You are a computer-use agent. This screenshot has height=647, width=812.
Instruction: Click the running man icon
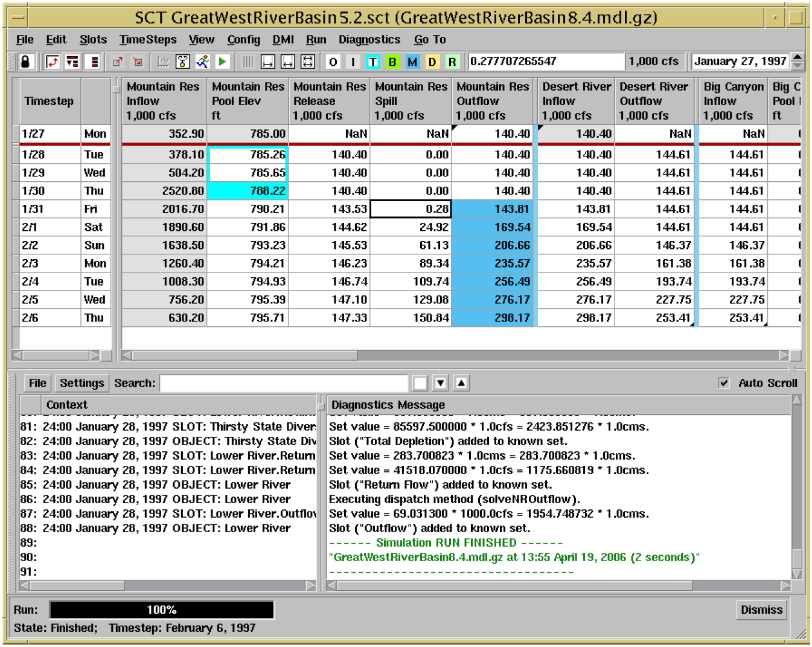(203, 62)
